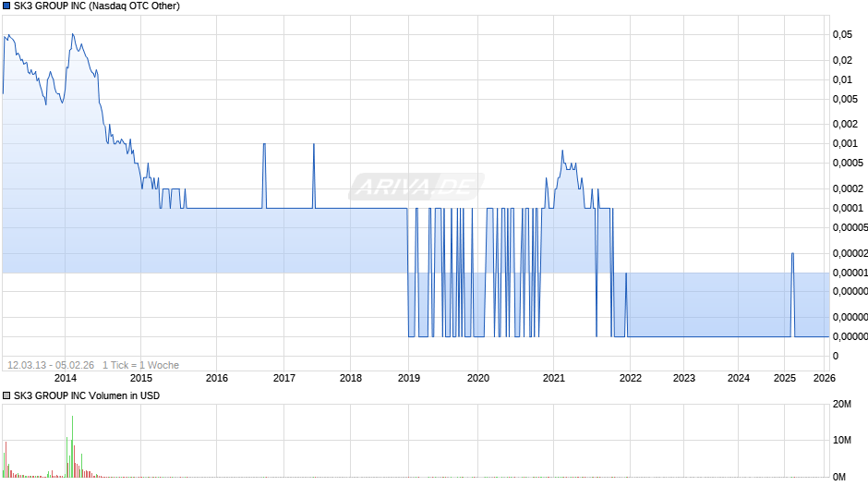The height and width of the screenshot is (486, 868).
Task: Click the chart title SK3 GROUP INC (Nasdaq OTC Other)
Action: [97, 6]
